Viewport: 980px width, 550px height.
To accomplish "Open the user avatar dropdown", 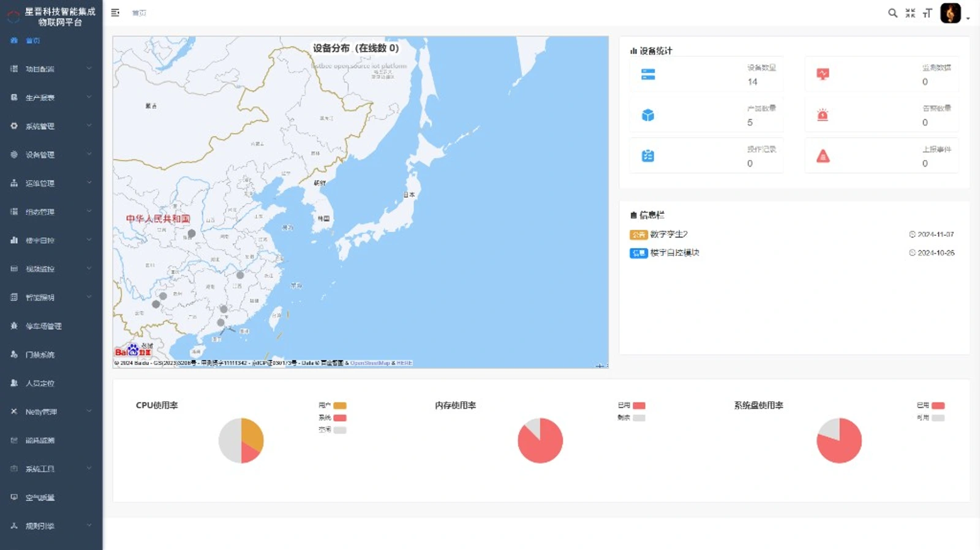I will coord(955,13).
